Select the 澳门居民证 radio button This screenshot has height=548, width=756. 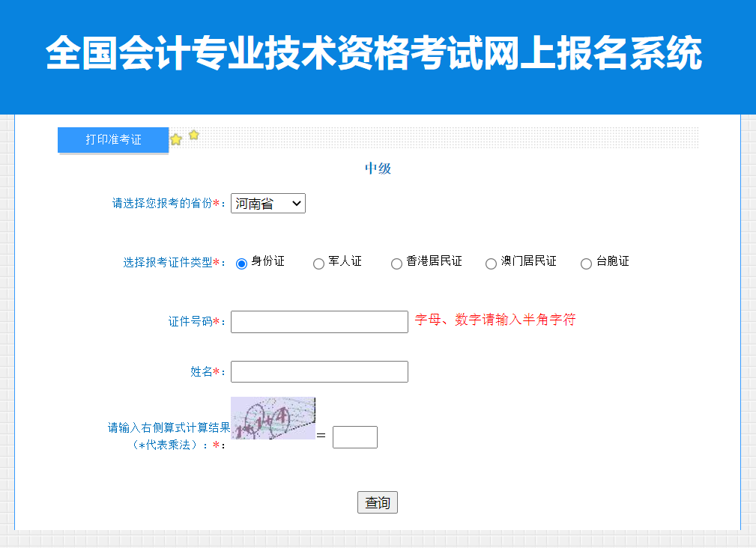pyautogui.click(x=490, y=263)
